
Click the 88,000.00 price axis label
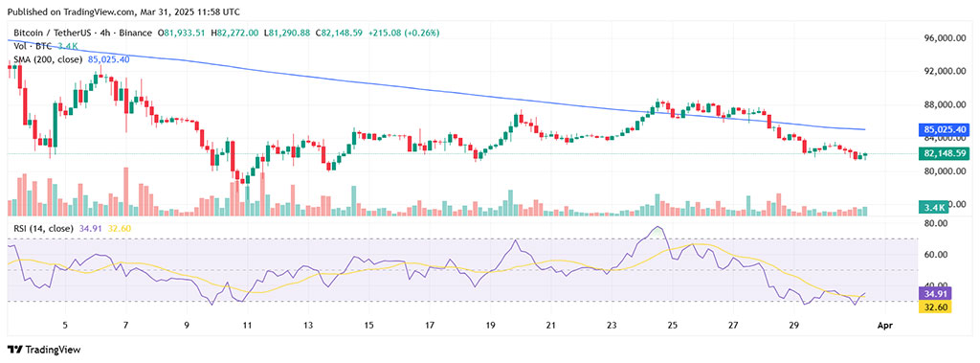coord(945,104)
